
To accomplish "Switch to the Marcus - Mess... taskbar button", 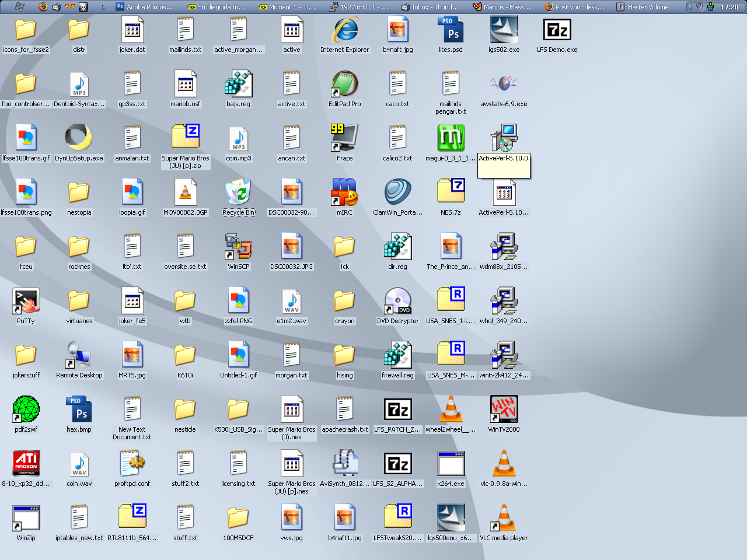I will click(502, 7).
